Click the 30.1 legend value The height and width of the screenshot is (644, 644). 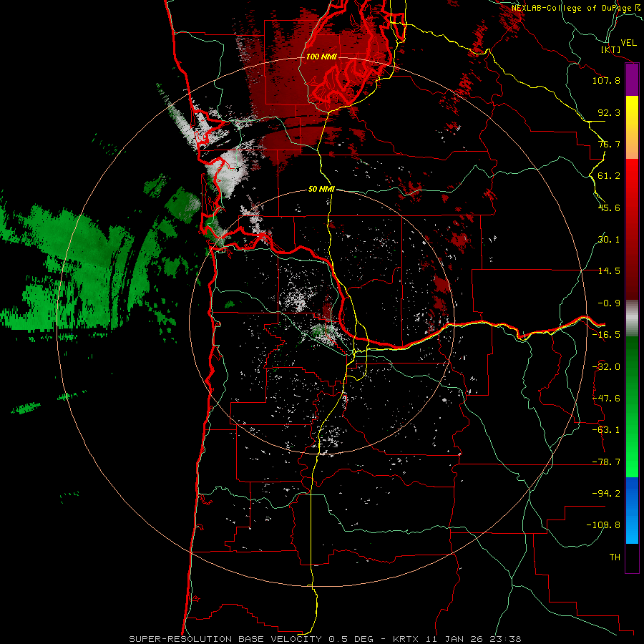(609, 240)
